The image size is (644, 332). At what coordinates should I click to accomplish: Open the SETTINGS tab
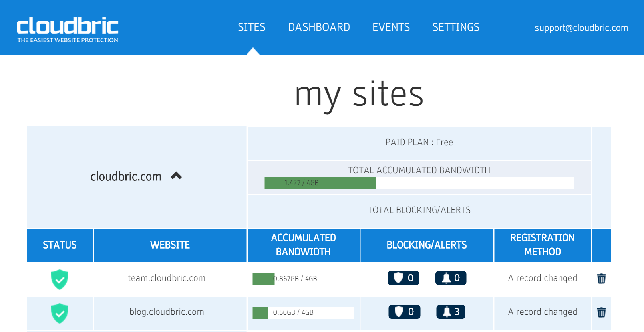(456, 27)
